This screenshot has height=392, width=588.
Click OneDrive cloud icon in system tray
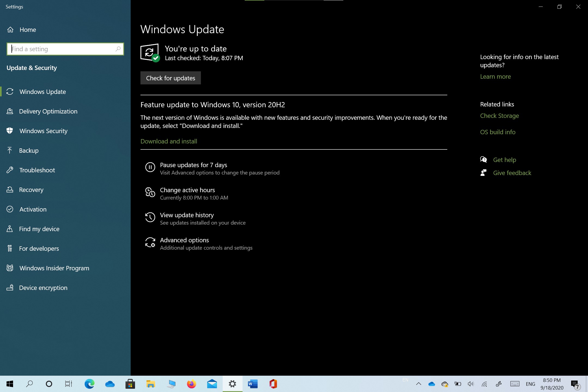point(431,384)
